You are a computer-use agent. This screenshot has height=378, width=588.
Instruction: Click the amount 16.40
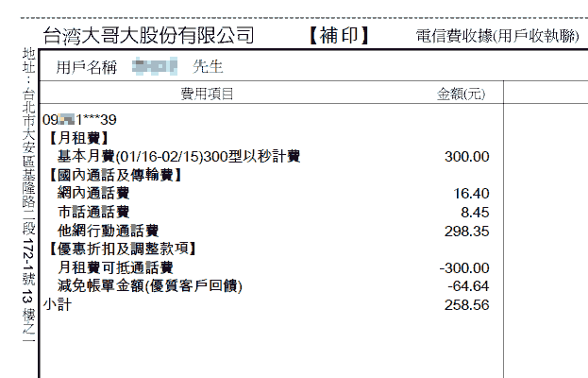tap(471, 194)
